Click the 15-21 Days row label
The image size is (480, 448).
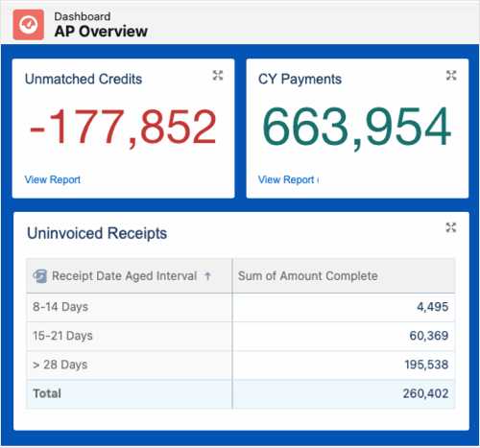pos(62,336)
